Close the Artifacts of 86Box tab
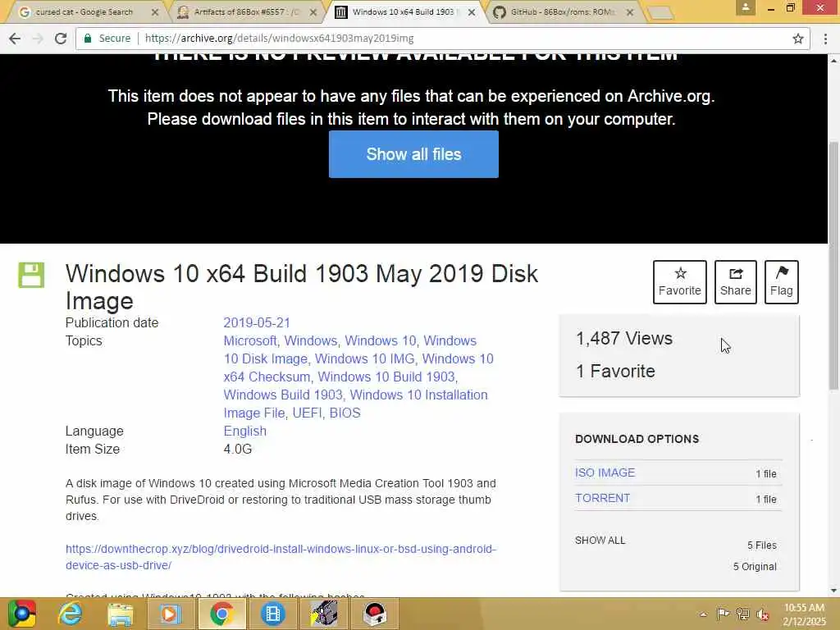Screen dimensions: 840x630 313,11
